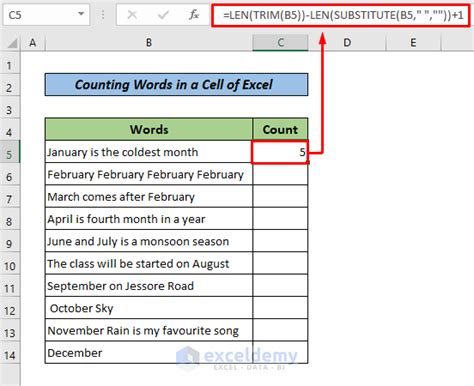Select the December cell
The height and width of the screenshot is (386, 474).
pyautogui.click(x=149, y=353)
